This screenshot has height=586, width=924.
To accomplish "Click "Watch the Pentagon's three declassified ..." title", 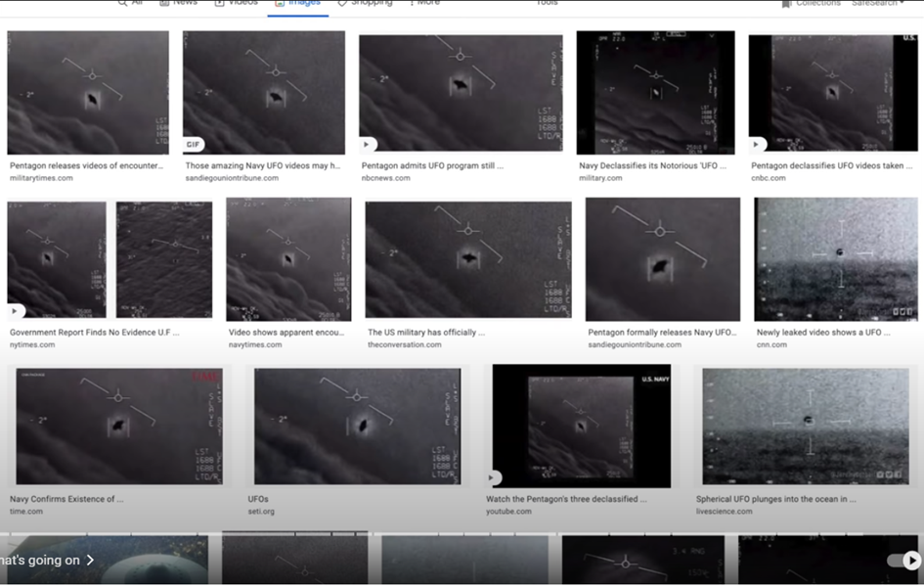I will point(566,499).
